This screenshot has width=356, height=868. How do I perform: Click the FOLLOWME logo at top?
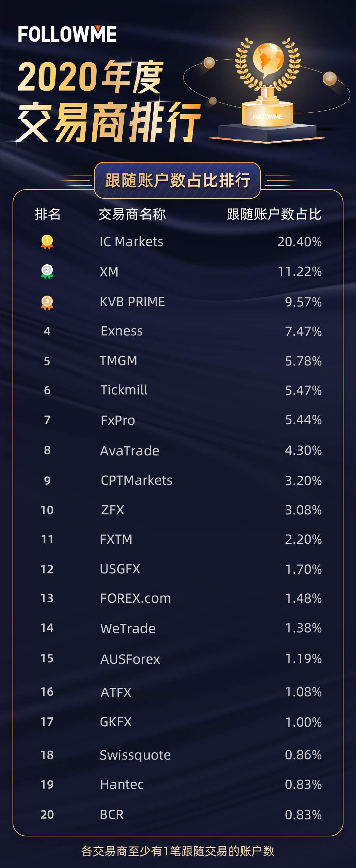click(x=67, y=34)
